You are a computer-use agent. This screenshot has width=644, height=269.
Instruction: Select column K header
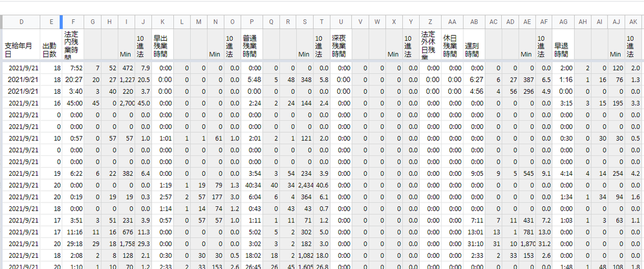[x=163, y=21]
